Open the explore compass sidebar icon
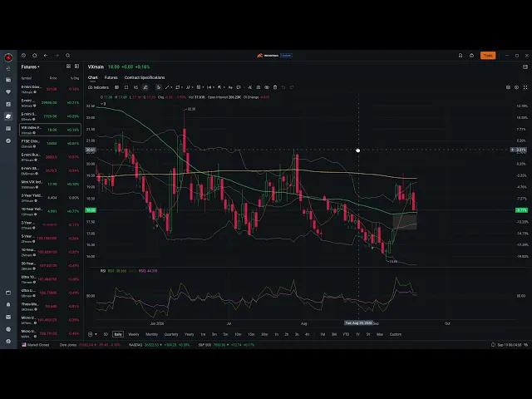 8,140
